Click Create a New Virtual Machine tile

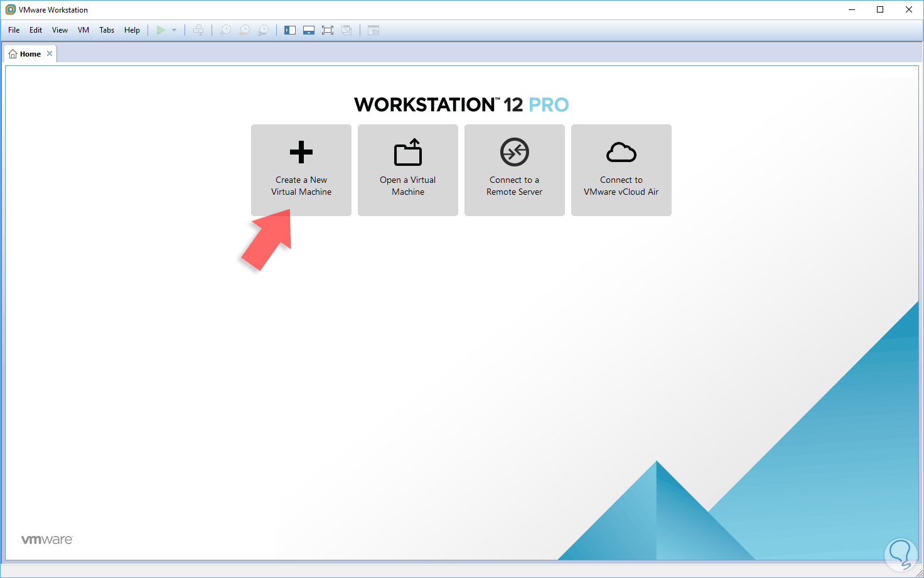[x=301, y=170]
